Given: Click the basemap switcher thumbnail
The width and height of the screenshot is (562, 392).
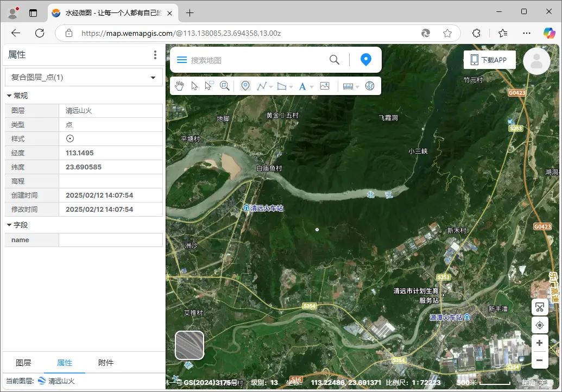Looking at the screenshot, I should point(190,345).
